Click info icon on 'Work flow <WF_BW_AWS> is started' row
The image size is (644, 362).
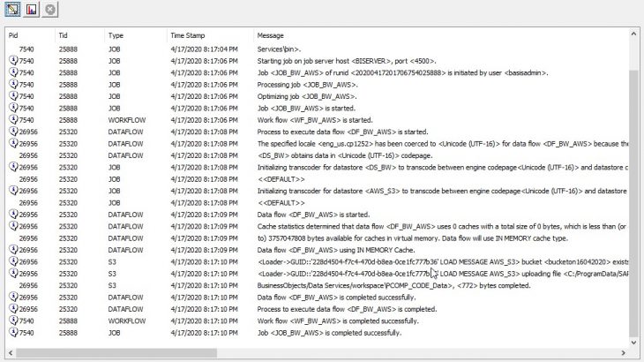click(x=13, y=119)
